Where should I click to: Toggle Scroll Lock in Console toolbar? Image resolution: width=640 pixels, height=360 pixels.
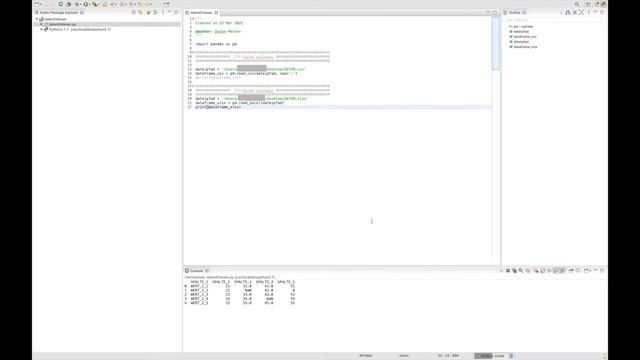point(542,271)
